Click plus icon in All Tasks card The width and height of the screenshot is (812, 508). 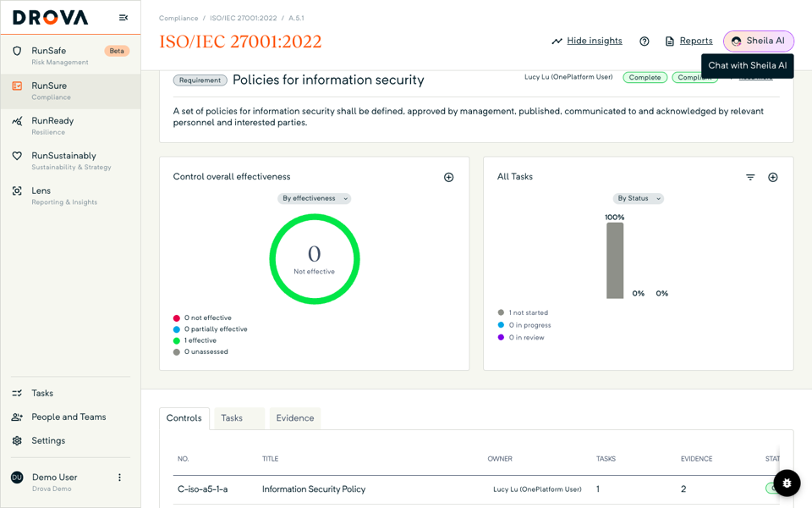pyautogui.click(x=772, y=177)
